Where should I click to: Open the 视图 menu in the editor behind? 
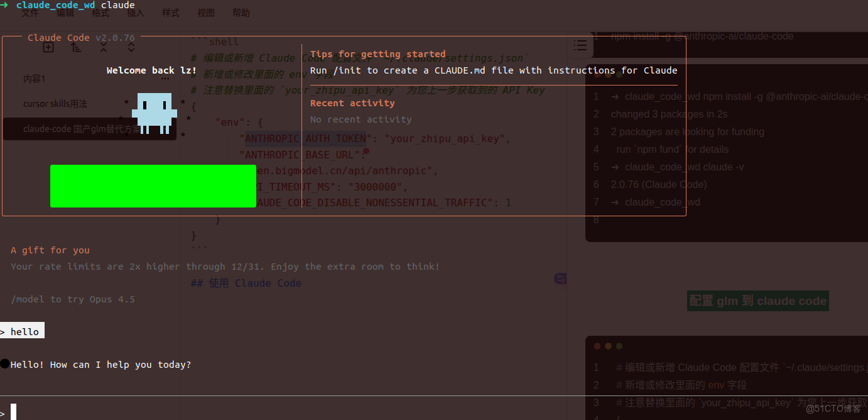point(206,13)
